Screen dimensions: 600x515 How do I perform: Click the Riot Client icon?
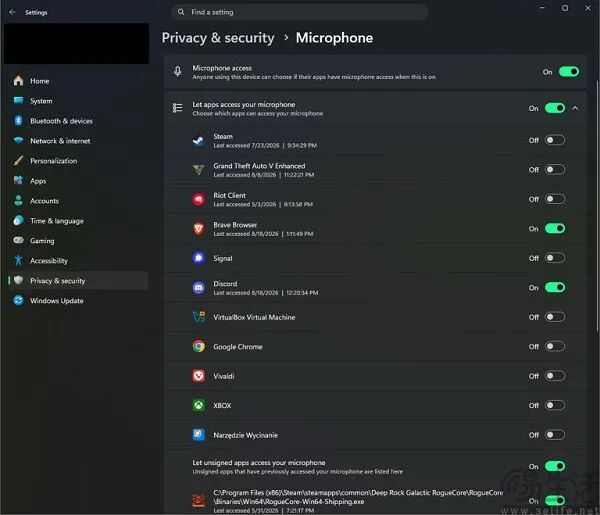(x=199, y=199)
